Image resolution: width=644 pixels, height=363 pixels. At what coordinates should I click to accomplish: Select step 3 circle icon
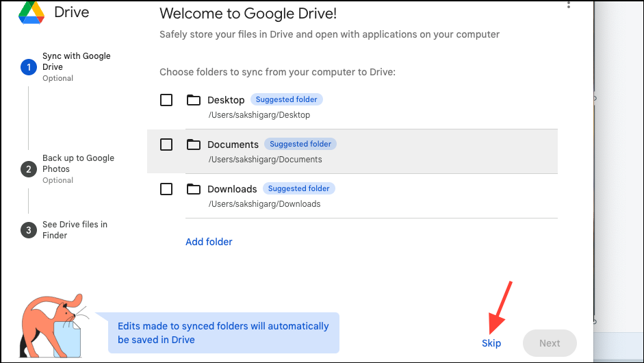[x=29, y=230]
